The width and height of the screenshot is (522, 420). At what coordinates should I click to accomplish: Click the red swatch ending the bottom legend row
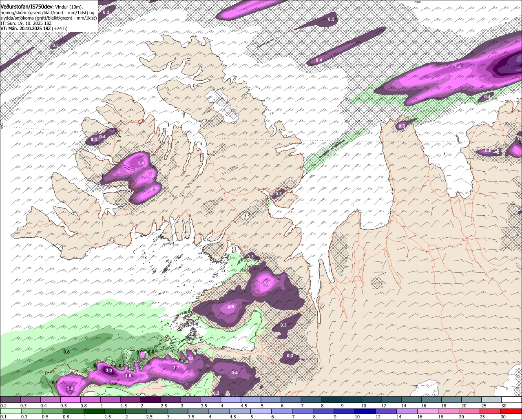click(511, 411)
